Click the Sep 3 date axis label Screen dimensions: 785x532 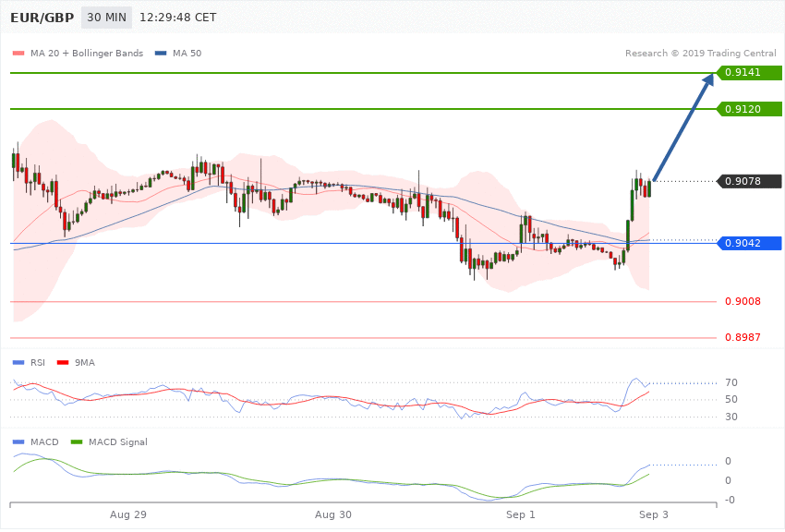pos(653,514)
